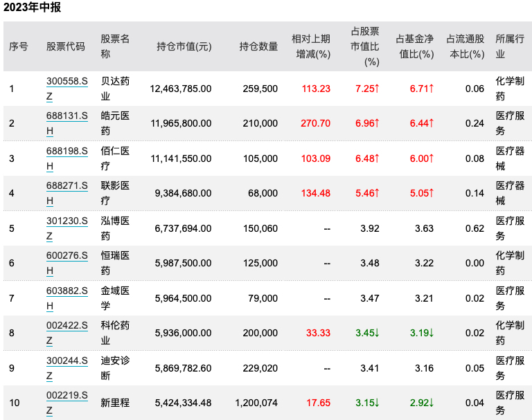Click holding quantity 210,000
Viewport: 532px width, 420px height.
tap(260, 123)
